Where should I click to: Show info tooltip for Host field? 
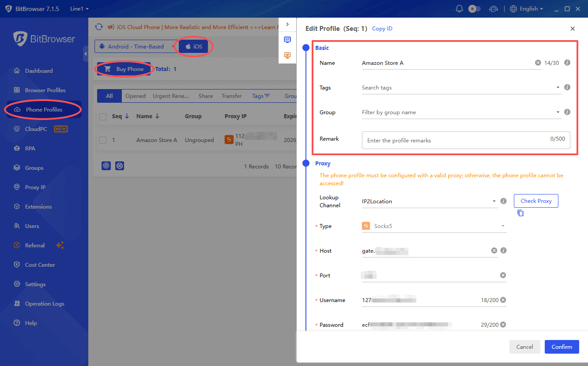(x=504, y=250)
